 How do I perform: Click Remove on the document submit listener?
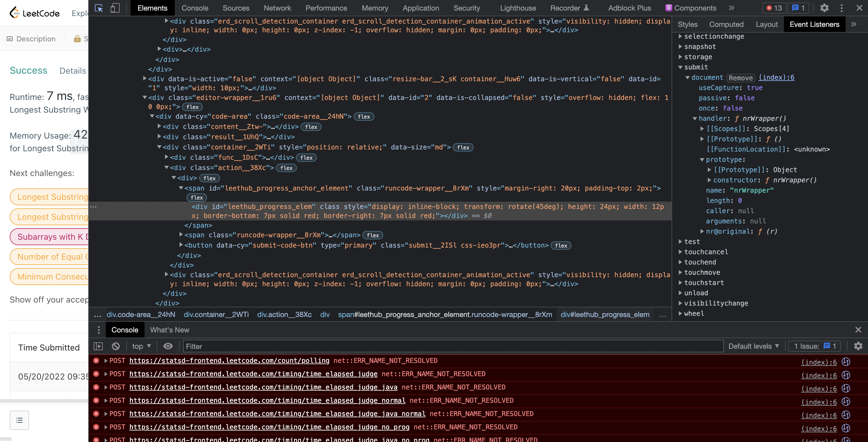(741, 77)
